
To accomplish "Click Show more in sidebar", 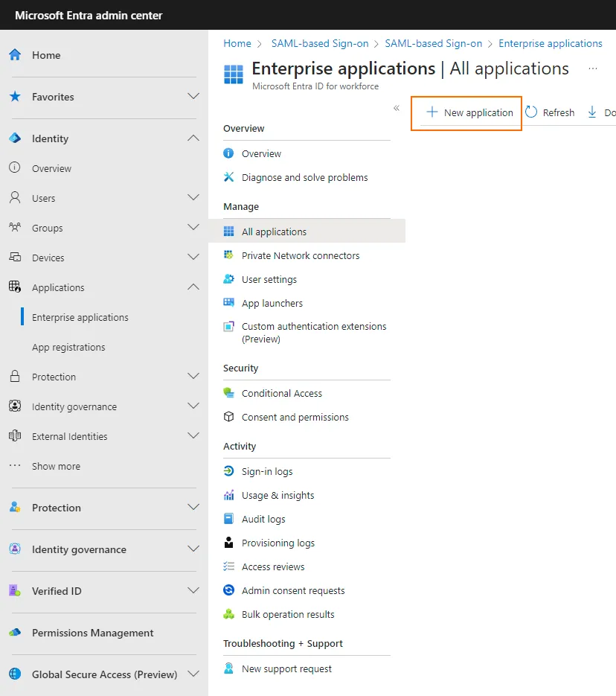I will pyautogui.click(x=57, y=466).
